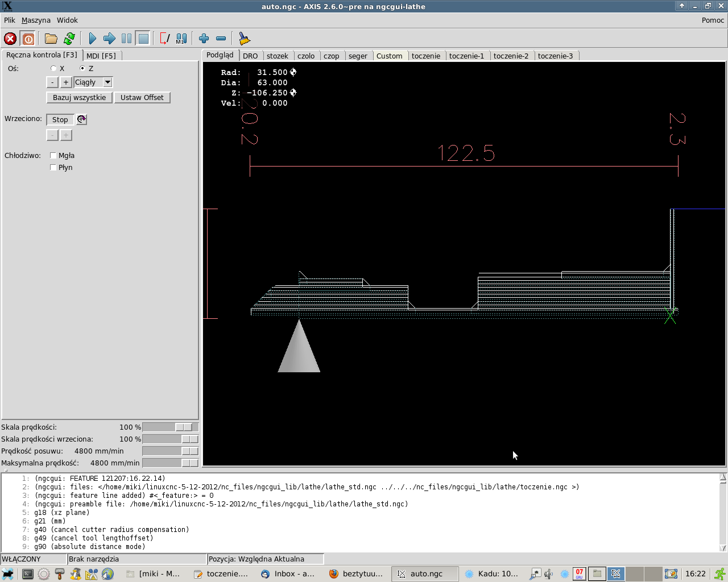Image resolution: width=728 pixels, height=582 pixels.
Task: Zoom in with the plus icon
Action: 204,39
